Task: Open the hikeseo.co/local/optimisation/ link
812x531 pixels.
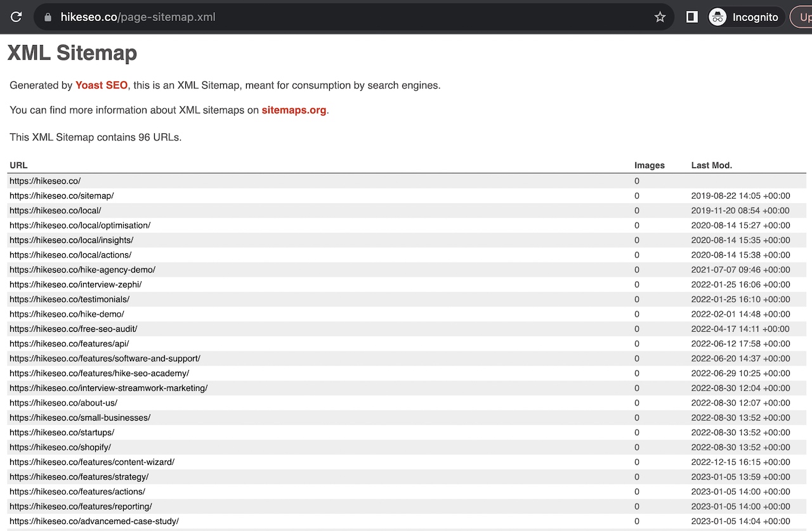Action: pos(80,225)
